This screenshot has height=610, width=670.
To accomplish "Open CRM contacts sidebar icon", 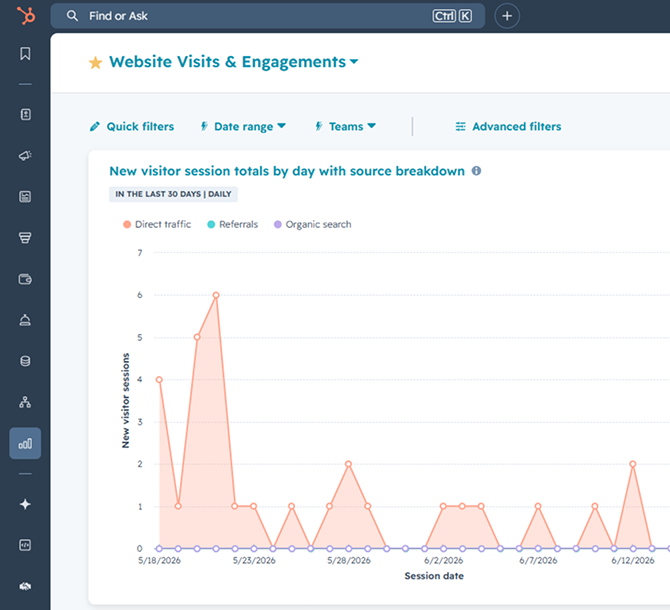I will point(25,114).
